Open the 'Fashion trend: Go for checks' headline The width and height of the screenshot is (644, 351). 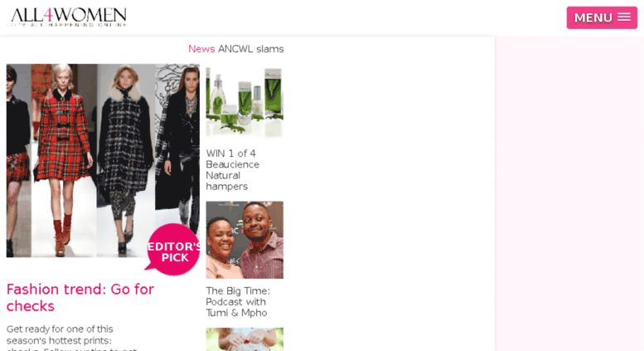point(80,298)
